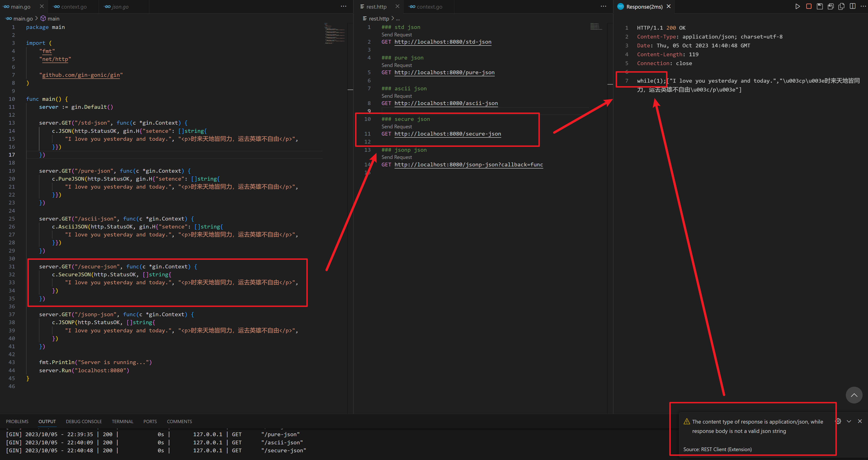Screen dimensions: 868x460
Task: Click Send Request above the secure-json URL
Action: point(397,126)
